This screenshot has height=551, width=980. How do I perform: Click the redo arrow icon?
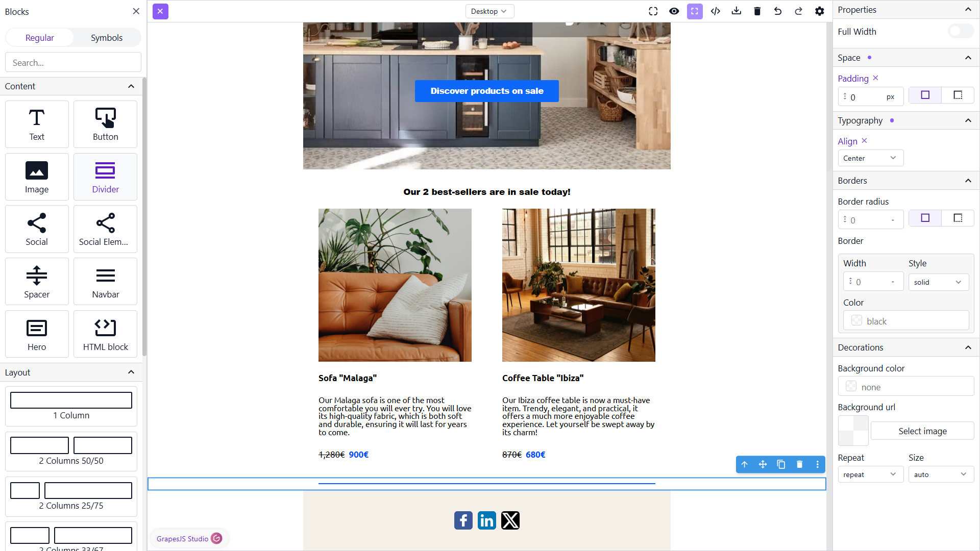point(799,11)
